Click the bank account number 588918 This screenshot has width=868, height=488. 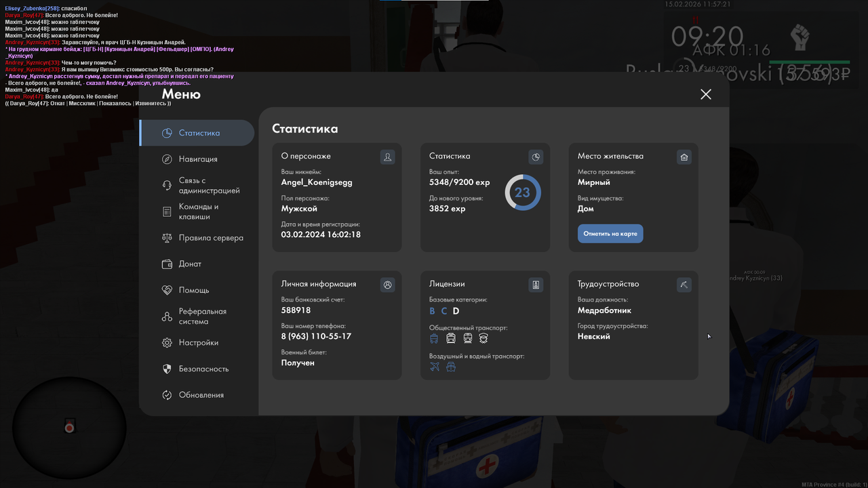(x=296, y=310)
